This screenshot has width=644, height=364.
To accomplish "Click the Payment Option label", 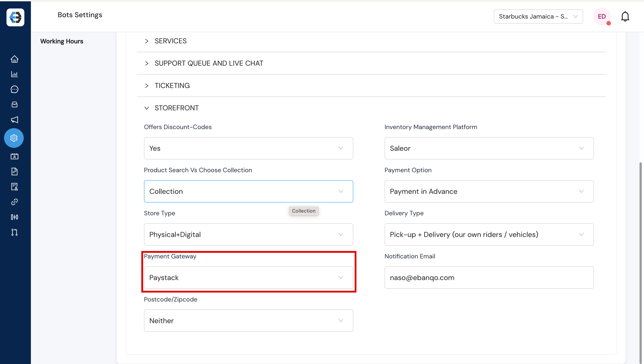I will 408,170.
